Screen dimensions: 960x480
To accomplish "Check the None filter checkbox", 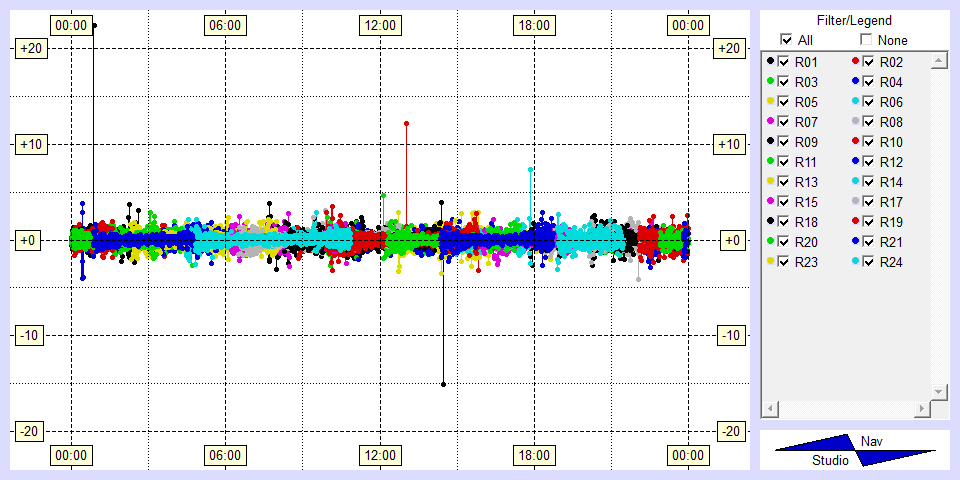I will pos(867,40).
